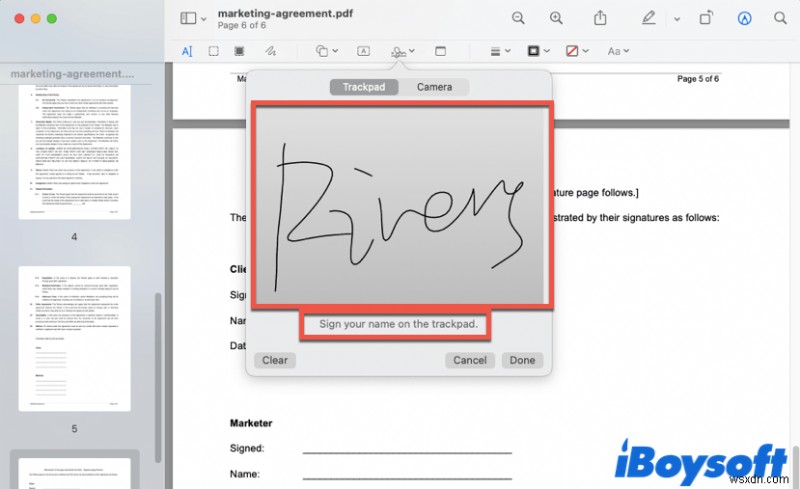800x489 pixels.
Task: Rotate the page with the rotate icon
Action: pos(706,18)
